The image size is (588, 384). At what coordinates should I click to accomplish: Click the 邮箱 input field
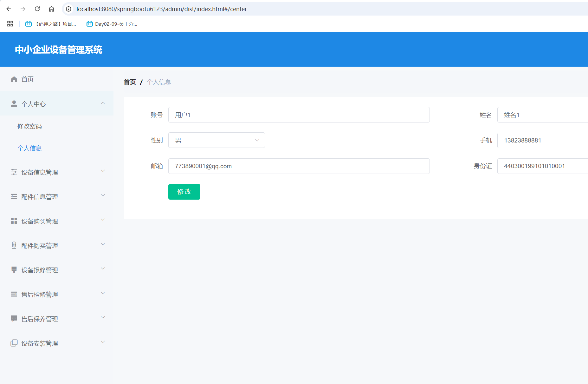click(299, 166)
